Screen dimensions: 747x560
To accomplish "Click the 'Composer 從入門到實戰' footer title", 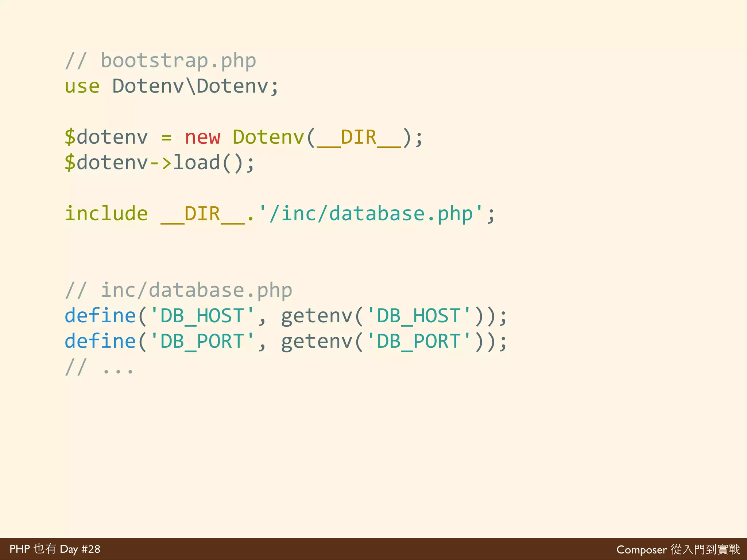I will [x=678, y=549].
